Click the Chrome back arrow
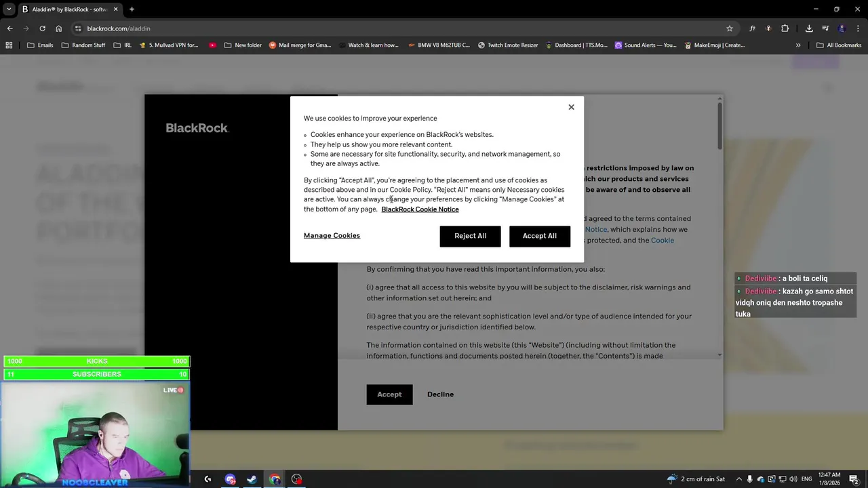This screenshot has height=488, width=868. [9, 28]
